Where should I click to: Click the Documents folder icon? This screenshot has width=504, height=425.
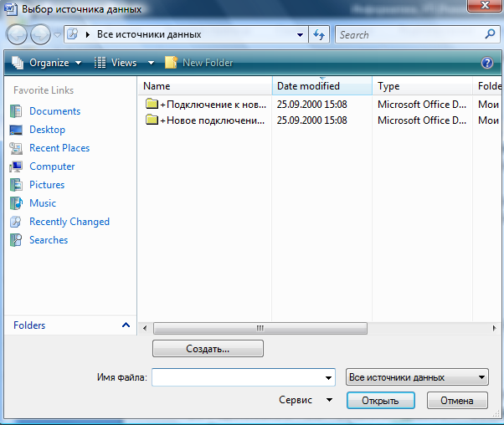click(16, 111)
